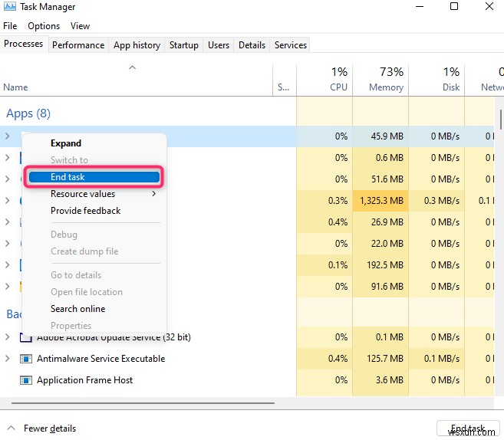The image size is (504, 440).
Task: Switch to the Services tab
Action: pos(291,45)
